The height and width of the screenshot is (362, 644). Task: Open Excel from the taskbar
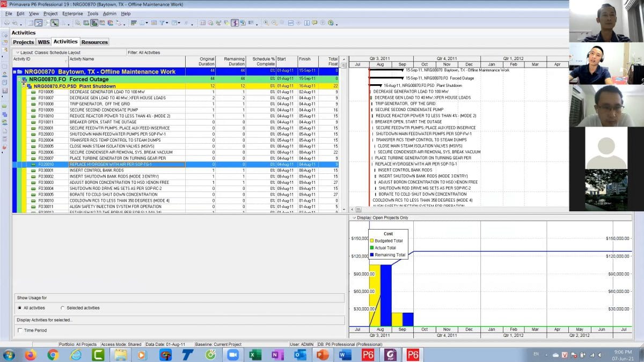255,354
